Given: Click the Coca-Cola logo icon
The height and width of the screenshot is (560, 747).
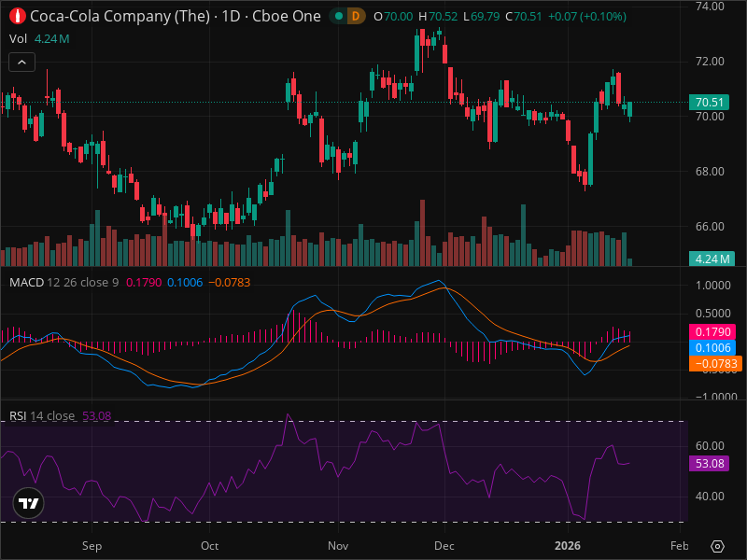Looking at the screenshot, I should click(x=18, y=16).
